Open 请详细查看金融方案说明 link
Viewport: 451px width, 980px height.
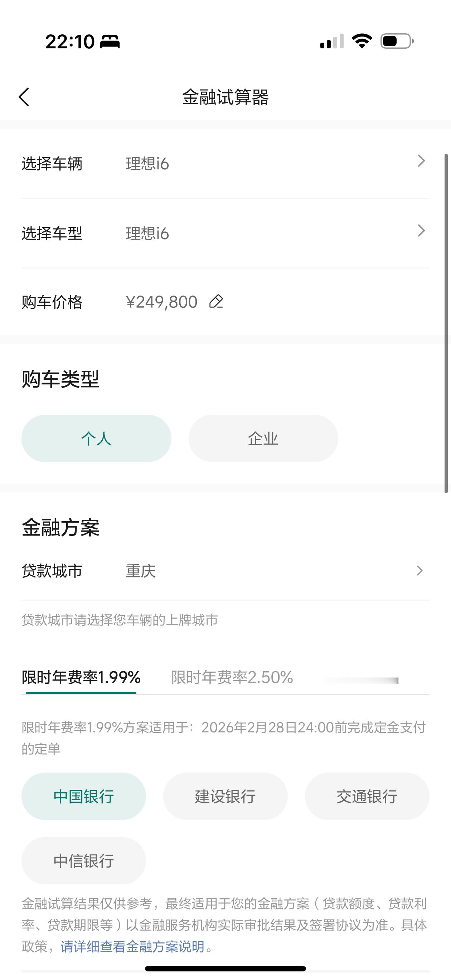click(x=133, y=946)
